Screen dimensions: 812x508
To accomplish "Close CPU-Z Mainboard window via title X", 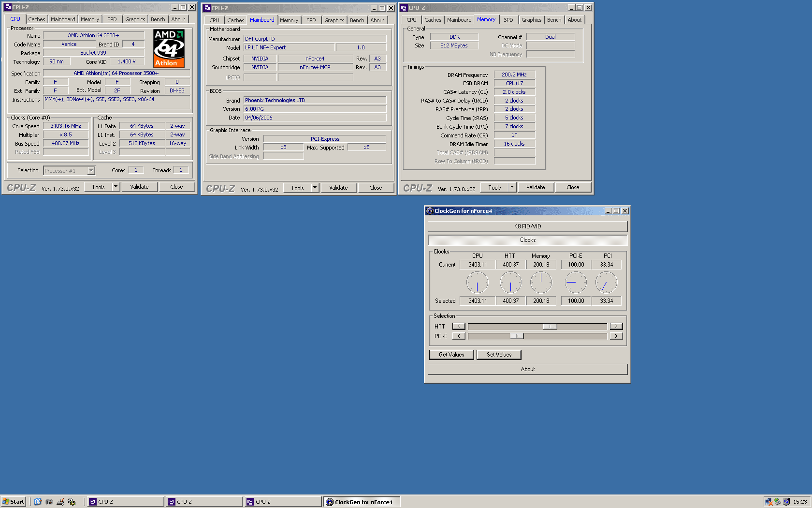I will 391,8.
